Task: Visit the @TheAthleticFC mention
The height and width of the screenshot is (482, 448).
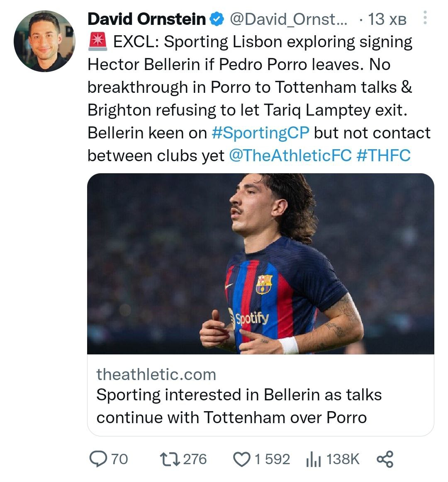Action: [x=290, y=156]
